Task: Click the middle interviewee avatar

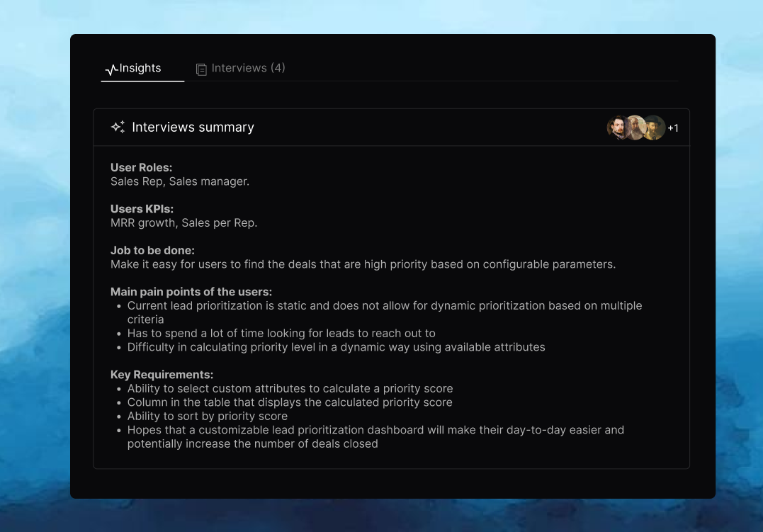Action: [635, 128]
